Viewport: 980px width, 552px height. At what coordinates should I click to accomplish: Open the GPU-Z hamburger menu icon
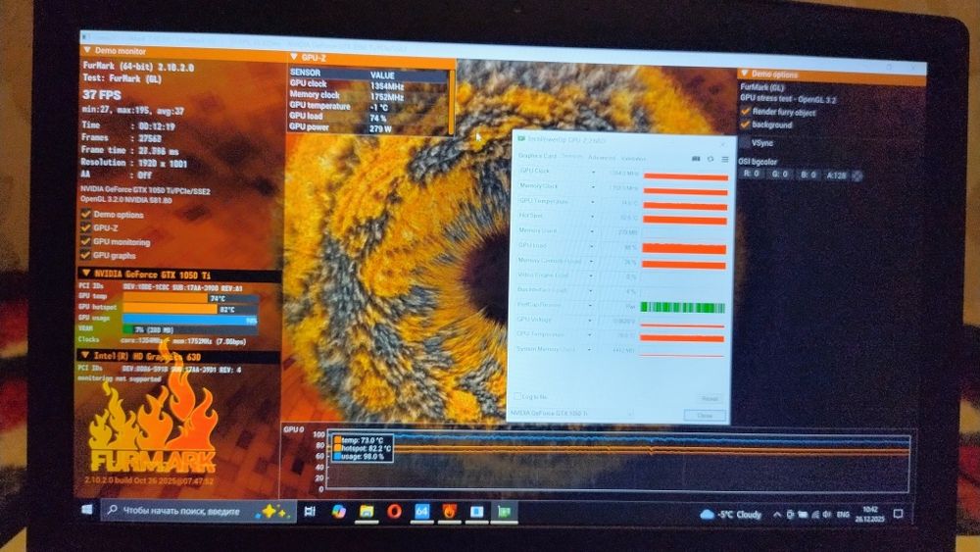(724, 160)
